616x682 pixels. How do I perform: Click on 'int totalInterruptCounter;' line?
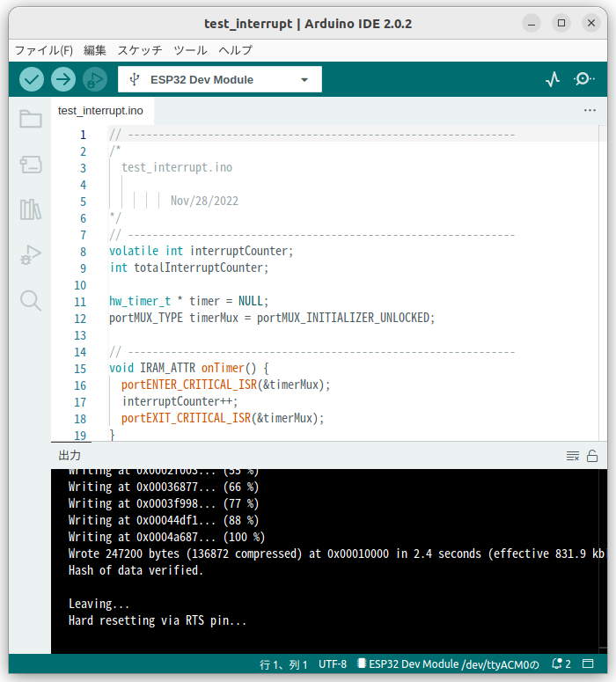click(x=189, y=268)
